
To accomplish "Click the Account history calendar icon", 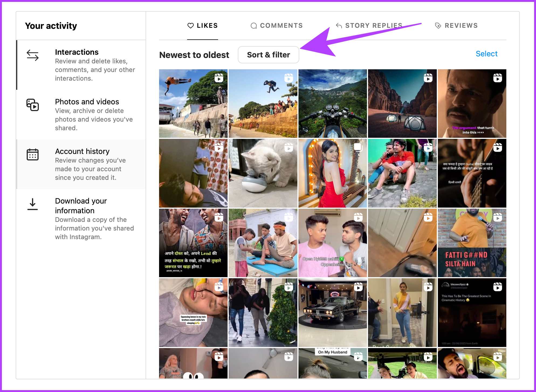I will pyautogui.click(x=33, y=154).
